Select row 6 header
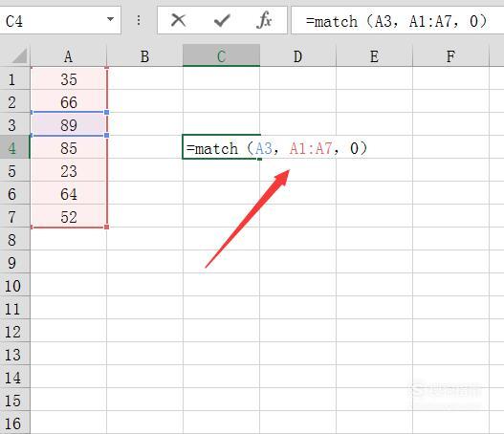Viewport: 504px width, 434px height. 14,193
